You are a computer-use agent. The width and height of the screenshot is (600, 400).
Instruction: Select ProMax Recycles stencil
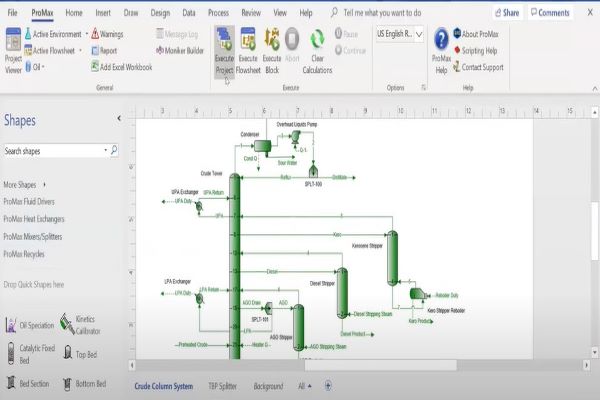click(24, 254)
